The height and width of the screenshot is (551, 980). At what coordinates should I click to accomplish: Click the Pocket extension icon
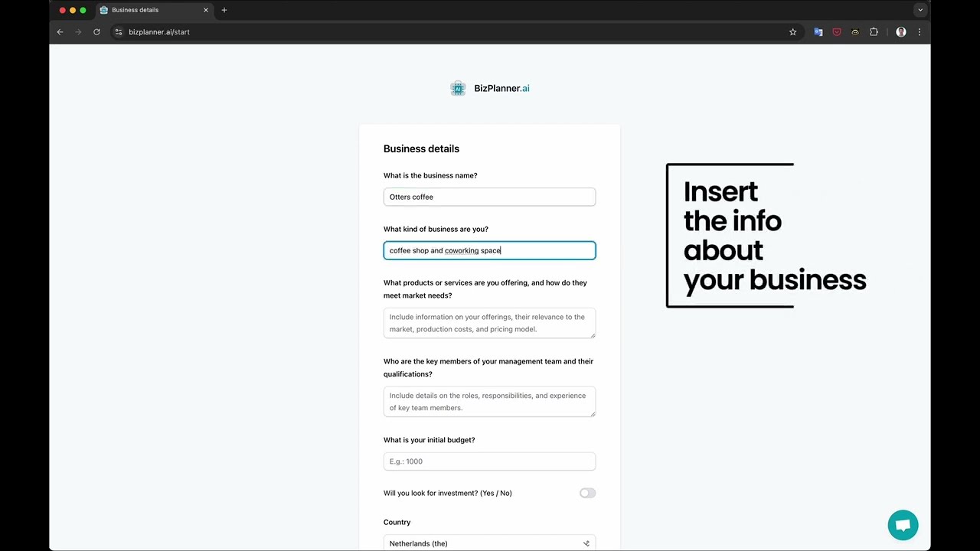pos(837,31)
